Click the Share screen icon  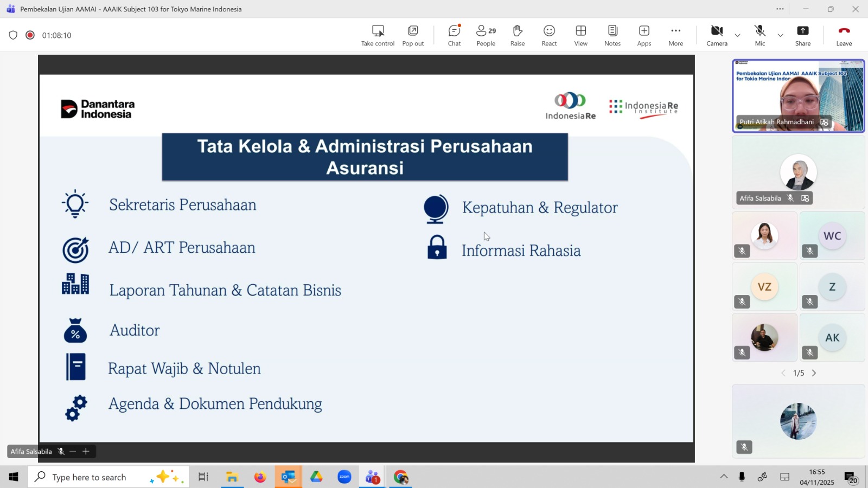point(802,35)
